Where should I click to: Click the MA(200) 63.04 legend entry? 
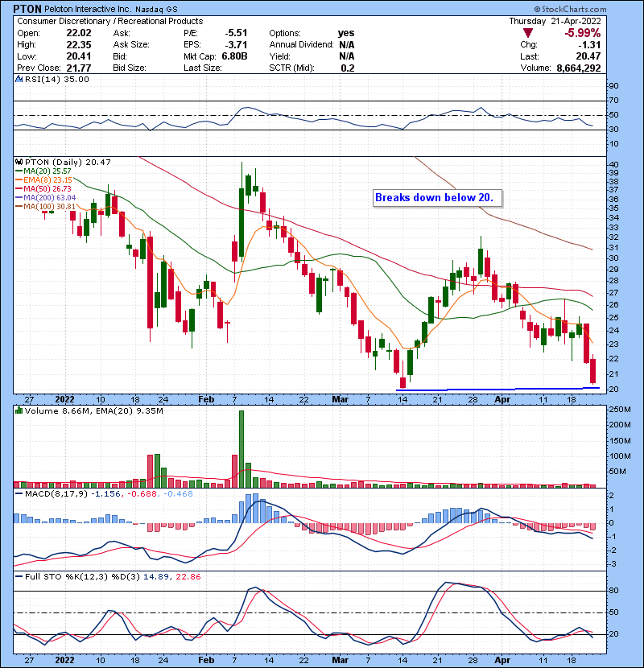(x=46, y=198)
